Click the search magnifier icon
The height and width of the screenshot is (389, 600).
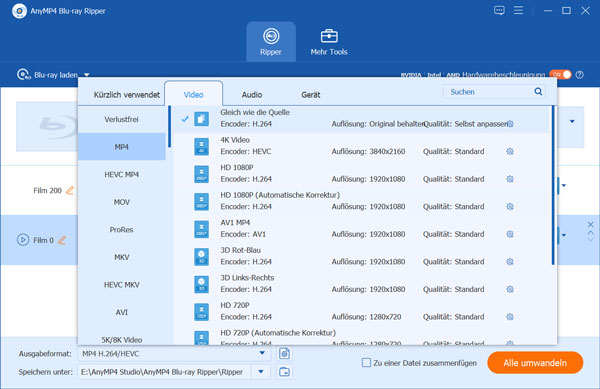pyautogui.click(x=538, y=92)
